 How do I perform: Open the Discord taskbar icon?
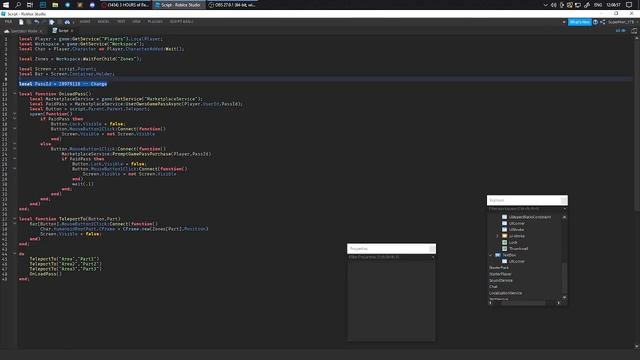[92, 5]
